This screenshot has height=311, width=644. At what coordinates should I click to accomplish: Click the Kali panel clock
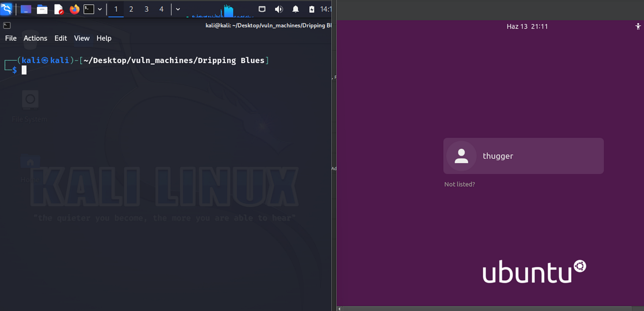tap(325, 9)
